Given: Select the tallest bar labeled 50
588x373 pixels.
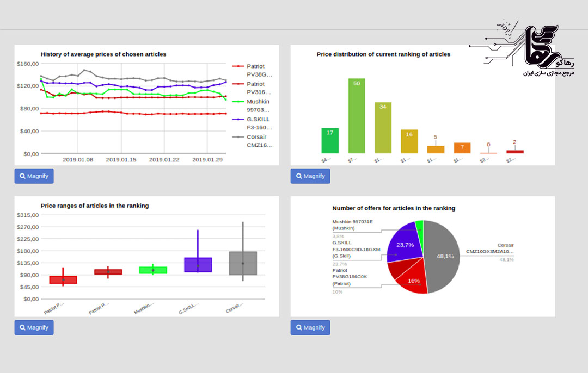Looking at the screenshot, I should click(357, 116).
